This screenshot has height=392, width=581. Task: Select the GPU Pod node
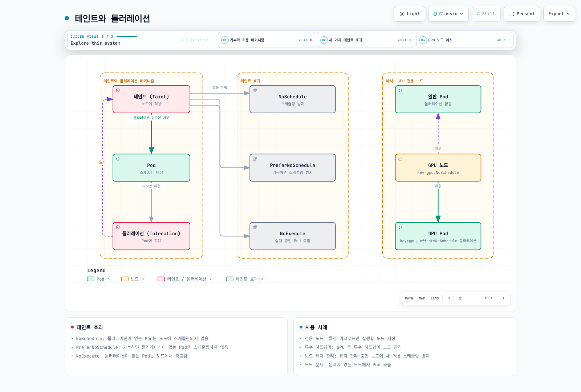[x=438, y=236]
